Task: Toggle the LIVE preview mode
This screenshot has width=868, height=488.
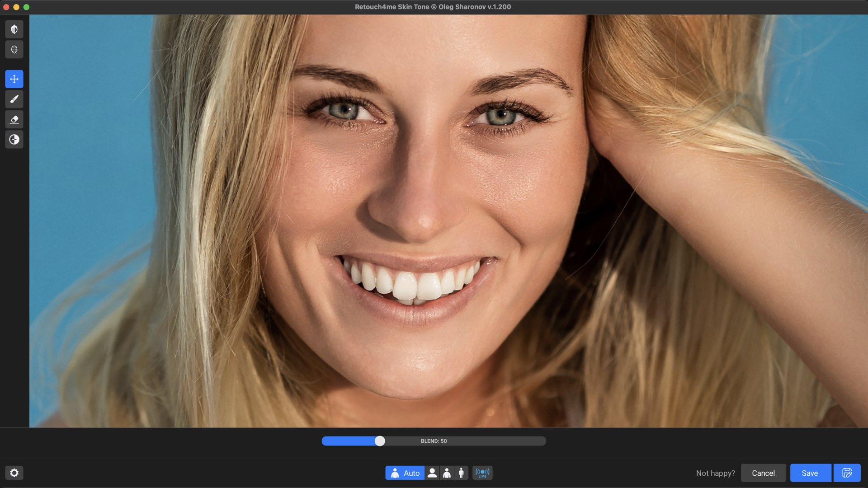Action: tap(482, 473)
